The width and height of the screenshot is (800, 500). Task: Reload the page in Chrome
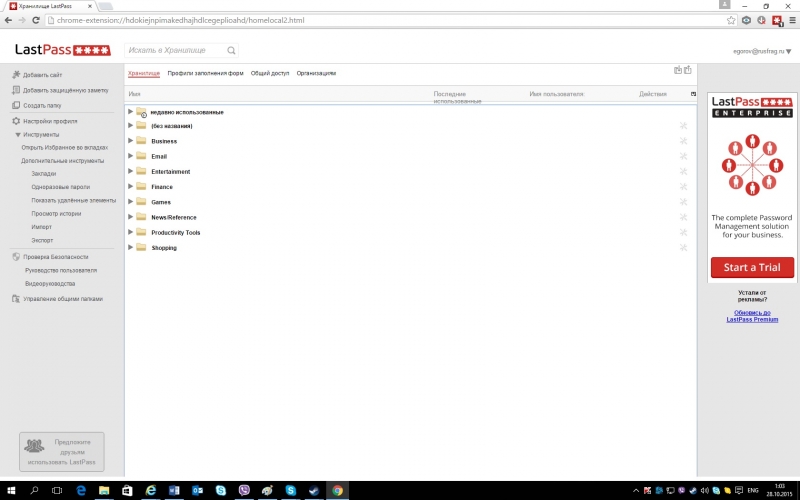pyautogui.click(x=36, y=20)
